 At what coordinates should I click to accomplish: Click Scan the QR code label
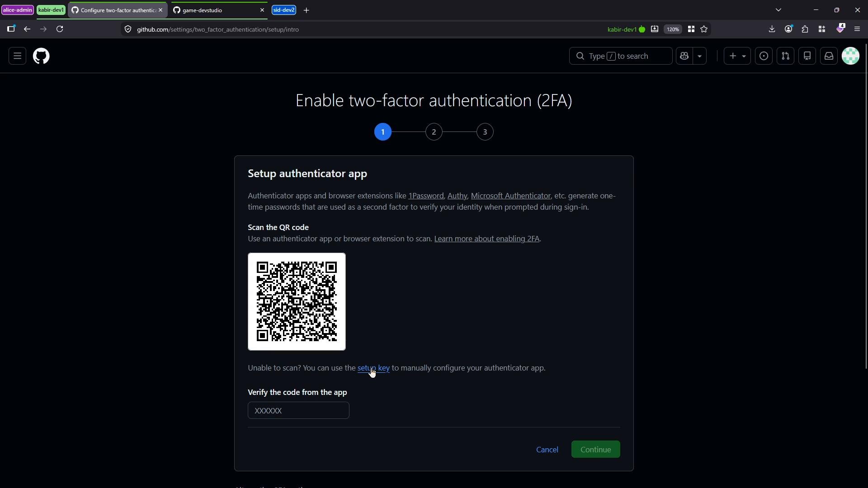[x=278, y=227]
